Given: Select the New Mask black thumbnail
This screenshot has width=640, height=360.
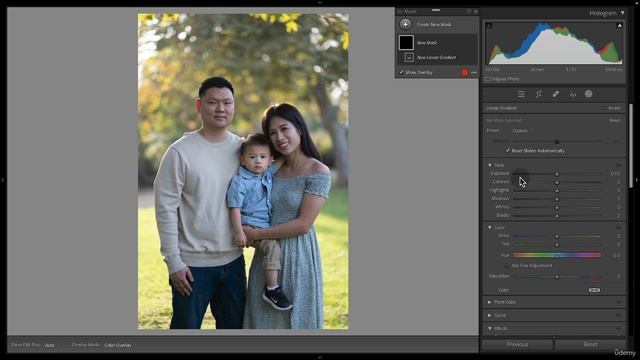Looking at the screenshot, I should click(x=406, y=42).
